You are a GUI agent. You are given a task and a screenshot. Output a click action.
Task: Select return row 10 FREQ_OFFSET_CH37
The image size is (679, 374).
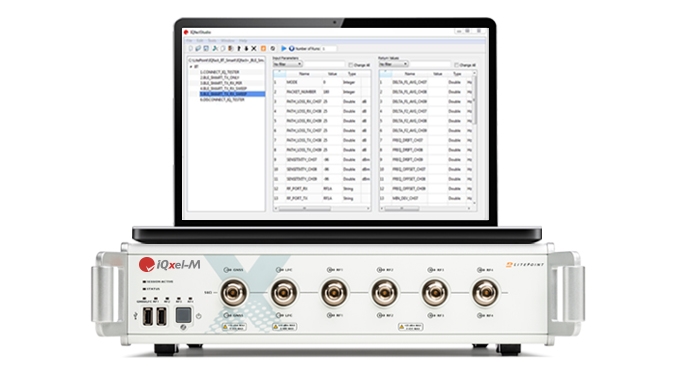pos(426,169)
